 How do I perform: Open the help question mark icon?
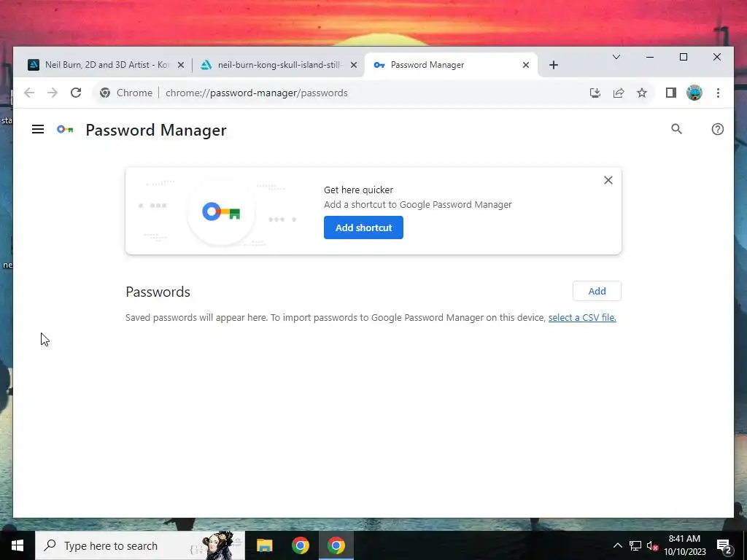(718, 129)
